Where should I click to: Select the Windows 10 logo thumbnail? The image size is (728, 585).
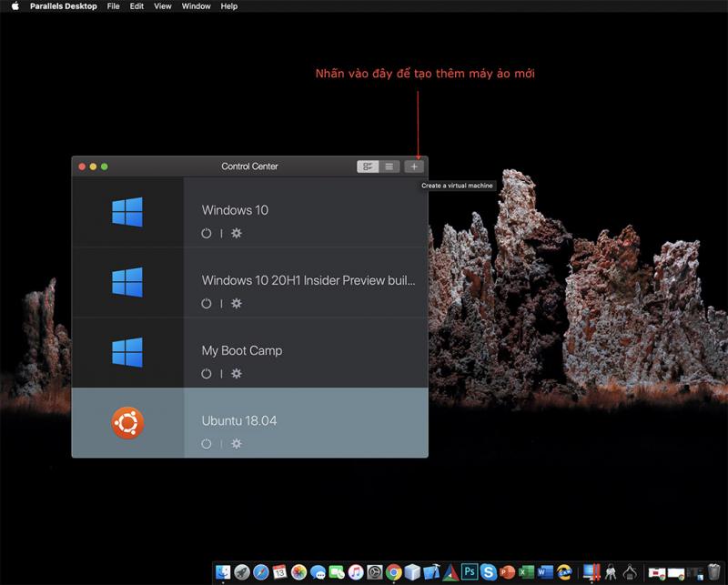[x=127, y=212]
